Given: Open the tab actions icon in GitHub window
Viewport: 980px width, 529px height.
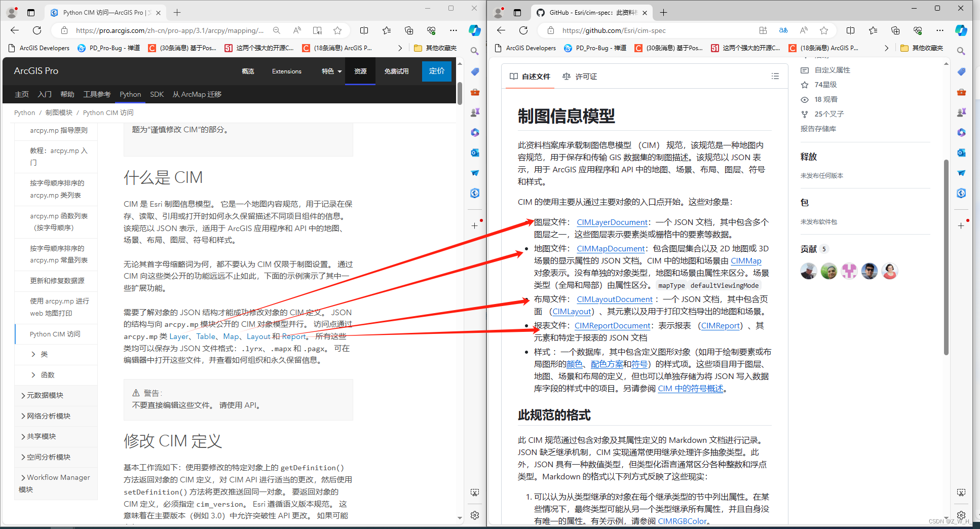Looking at the screenshot, I should [517, 12].
